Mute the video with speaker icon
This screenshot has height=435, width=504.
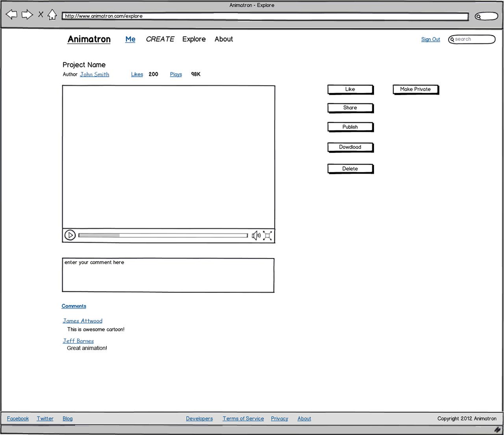pos(256,235)
